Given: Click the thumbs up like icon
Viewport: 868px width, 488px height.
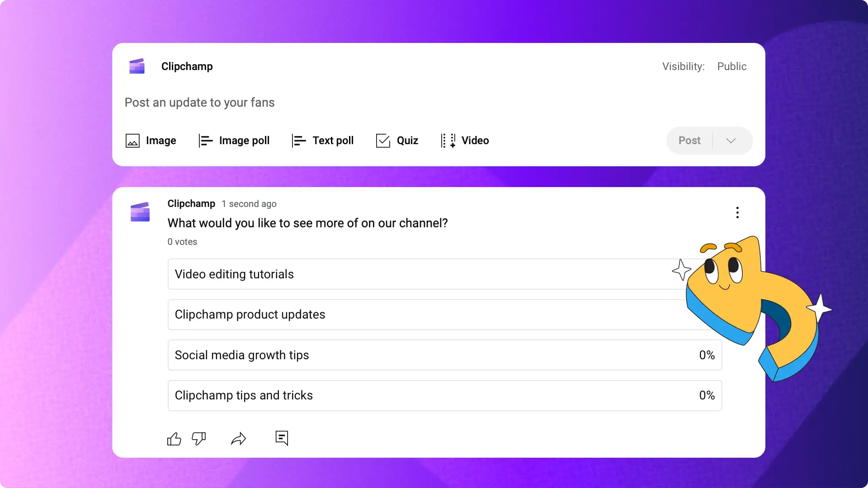Looking at the screenshot, I should 174,438.
